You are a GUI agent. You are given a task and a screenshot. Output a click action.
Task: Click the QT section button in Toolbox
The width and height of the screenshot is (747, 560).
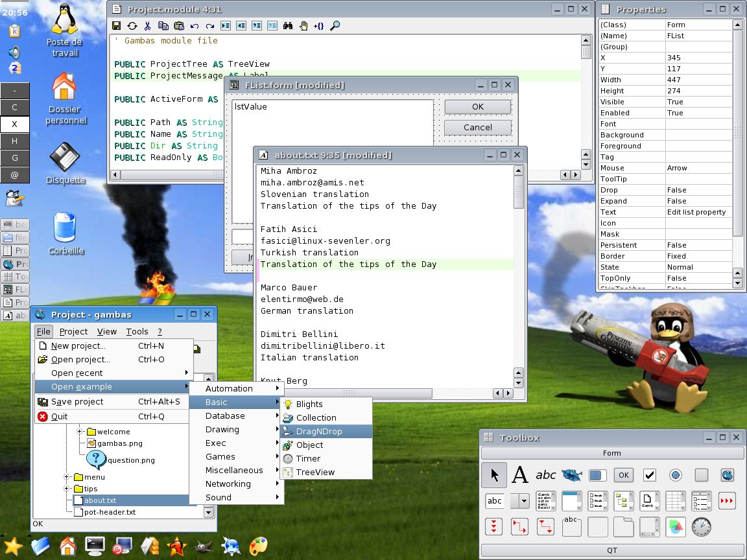611,550
